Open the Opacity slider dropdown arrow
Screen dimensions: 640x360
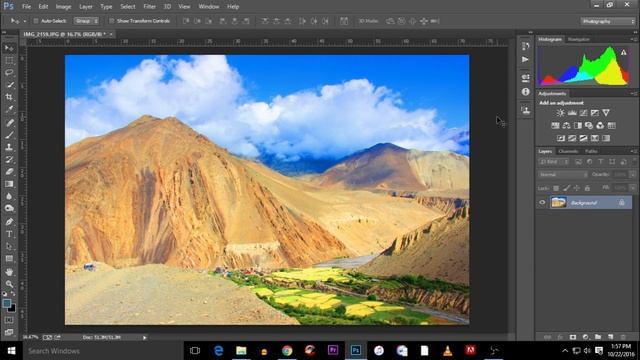pos(632,175)
